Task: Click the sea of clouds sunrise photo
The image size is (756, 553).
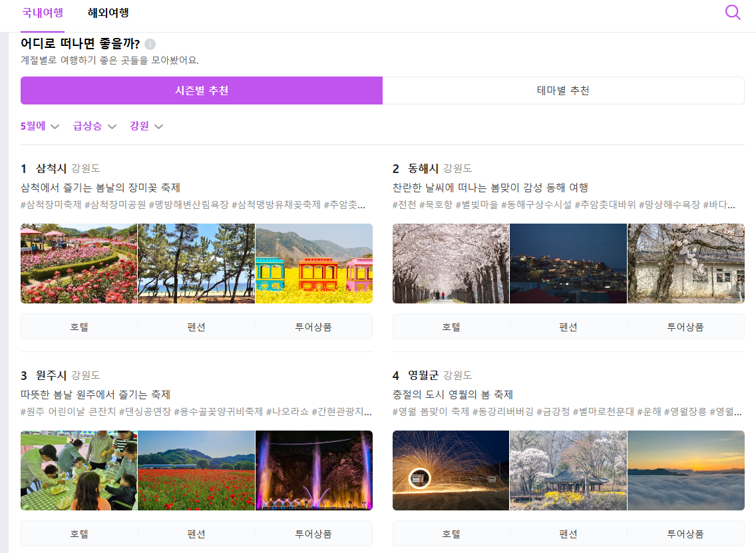Action: (x=685, y=470)
